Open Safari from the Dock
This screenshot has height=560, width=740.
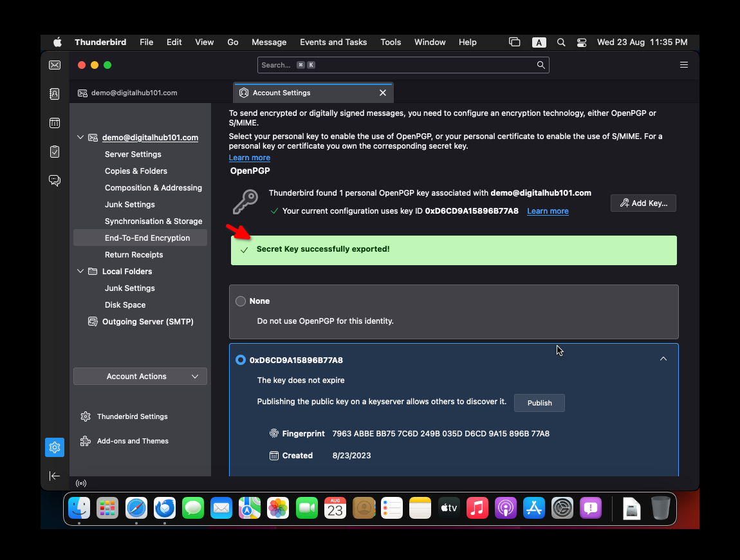click(x=136, y=509)
